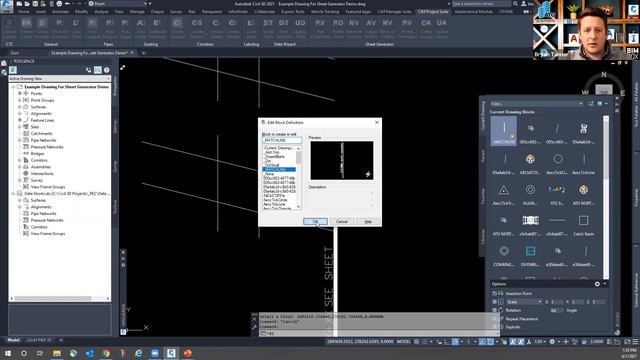Click the CA tool in Sheet Generator group

click(426, 28)
